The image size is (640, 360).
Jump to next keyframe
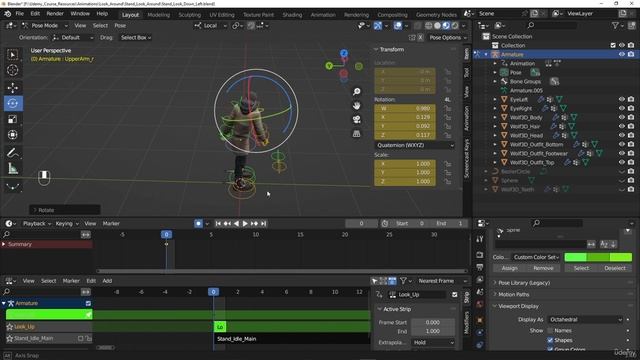coord(254,223)
